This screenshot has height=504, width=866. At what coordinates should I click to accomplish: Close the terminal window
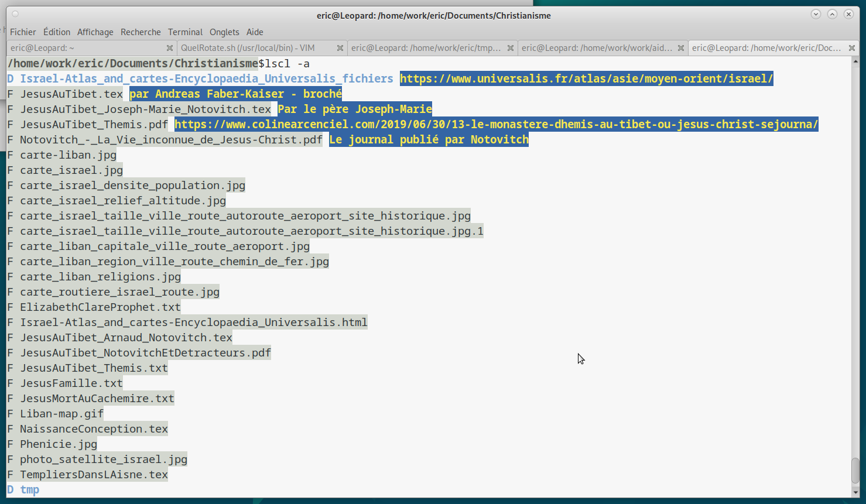(848, 15)
